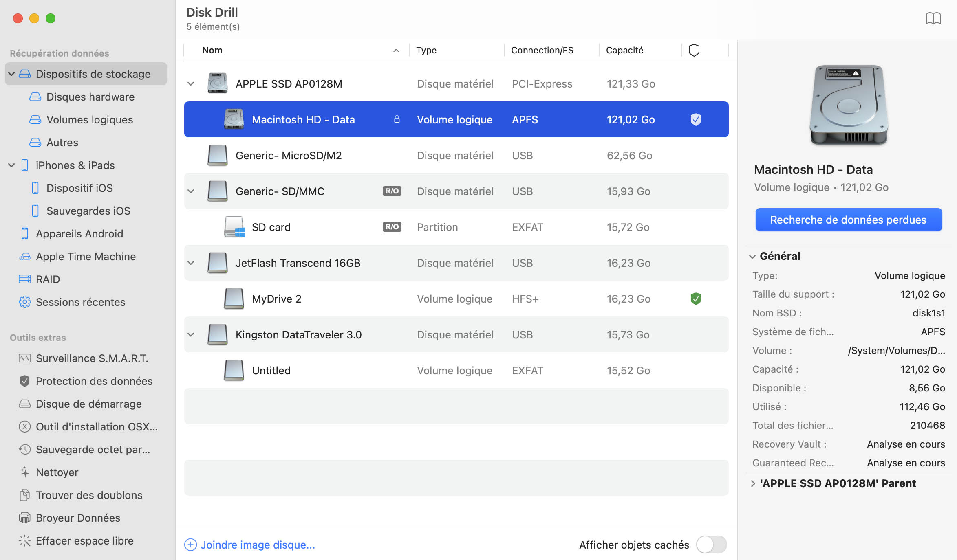Image resolution: width=957 pixels, height=560 pixels.
Task: Select the MyDrive 2 volume name
Action: coord(276,299)
